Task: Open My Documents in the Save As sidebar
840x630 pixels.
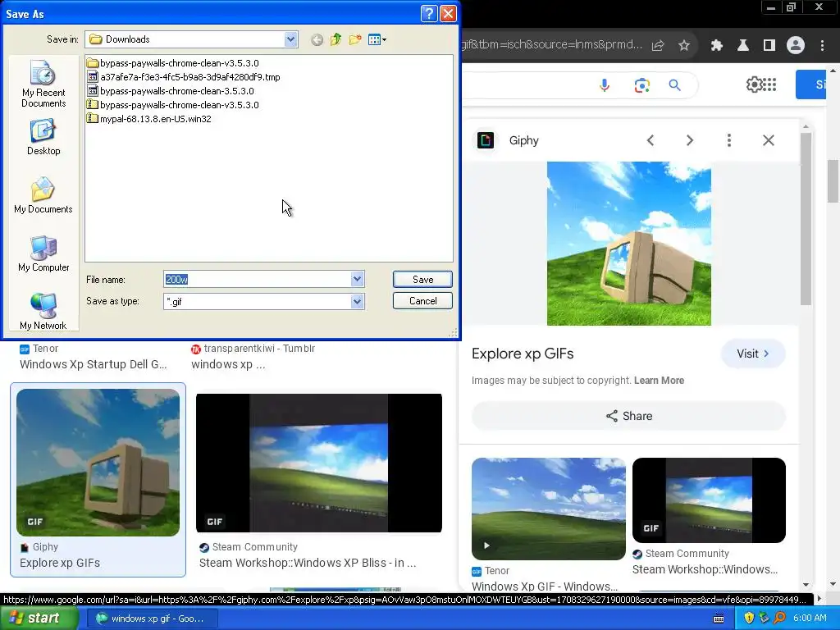Action: 43,195
